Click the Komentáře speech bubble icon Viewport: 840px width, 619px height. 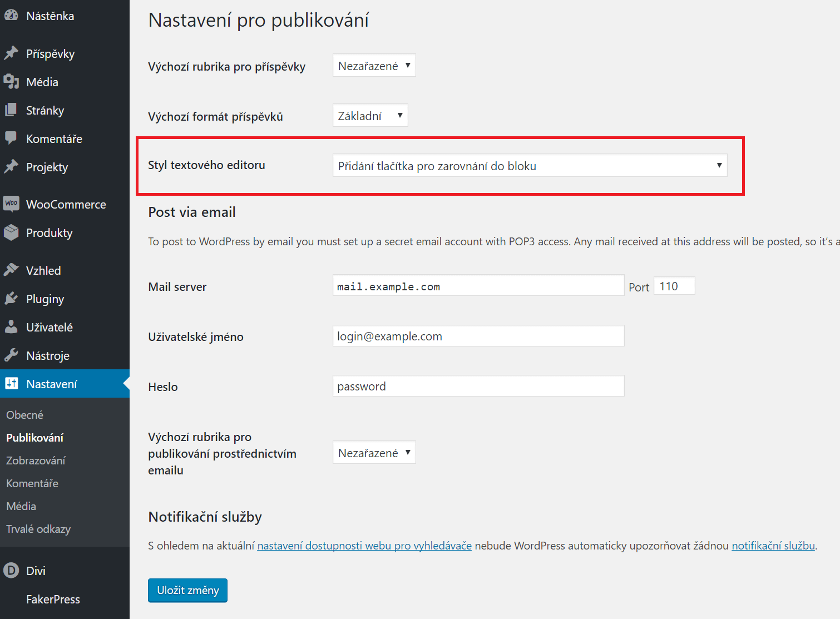tap(11, 138)
